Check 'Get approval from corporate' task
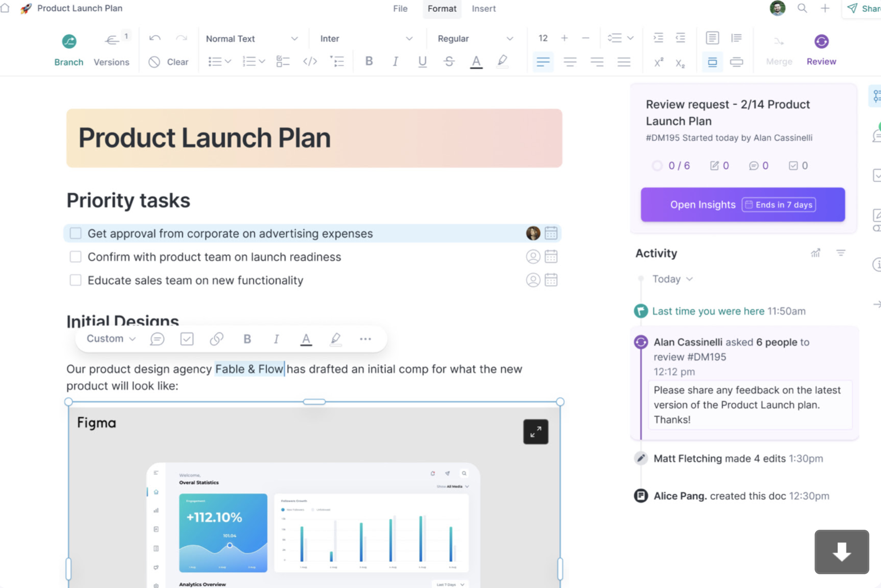The width and height of the screenshot is (881, 588). coord(75,233)
